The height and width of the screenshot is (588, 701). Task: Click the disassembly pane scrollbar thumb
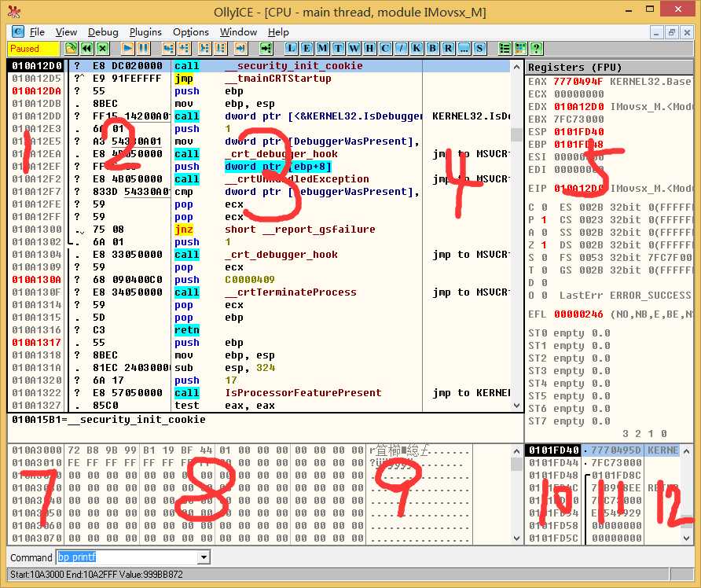517,134
